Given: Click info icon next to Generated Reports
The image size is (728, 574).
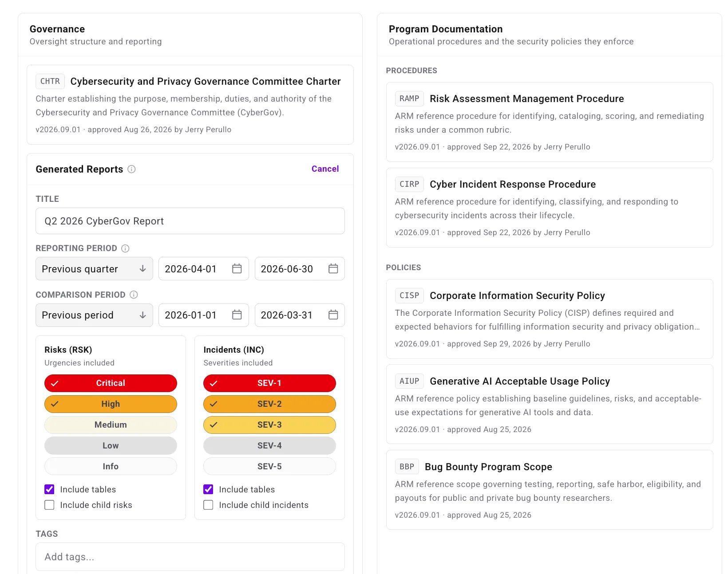Looking at the screenshot, I should click(131, 169).
